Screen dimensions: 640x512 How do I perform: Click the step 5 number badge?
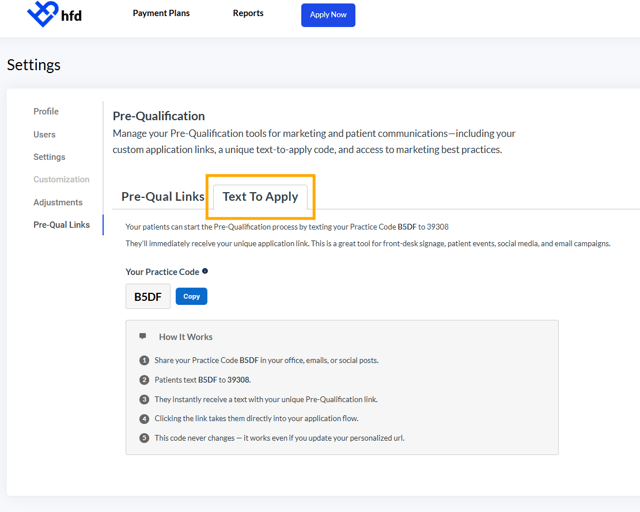[x=144, y=438]
